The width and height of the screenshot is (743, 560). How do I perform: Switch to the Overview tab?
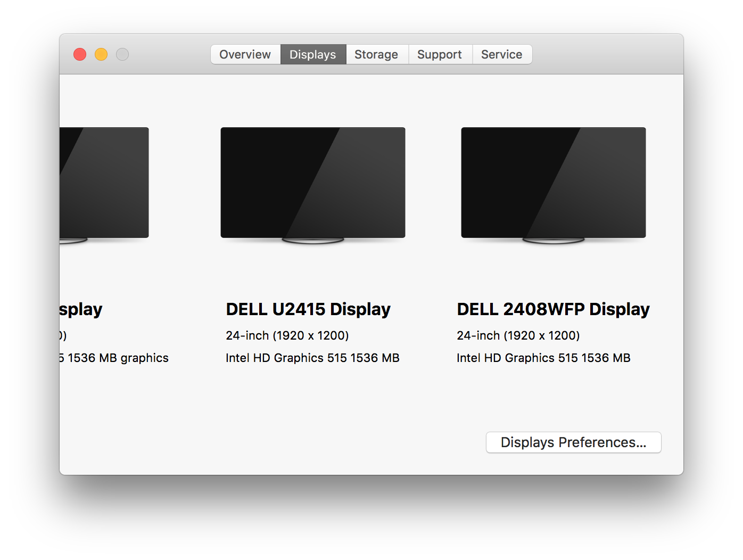tap(245, 54)
